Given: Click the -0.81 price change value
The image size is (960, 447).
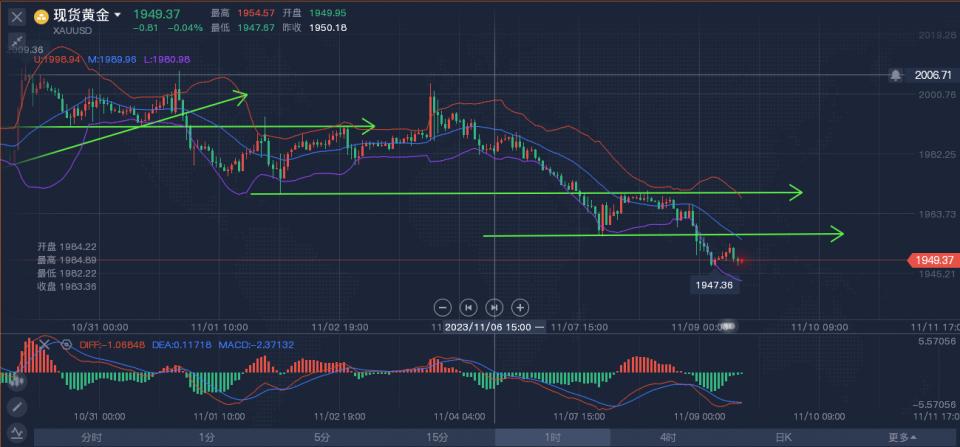Looking at the screenshot, I should 147,28.
